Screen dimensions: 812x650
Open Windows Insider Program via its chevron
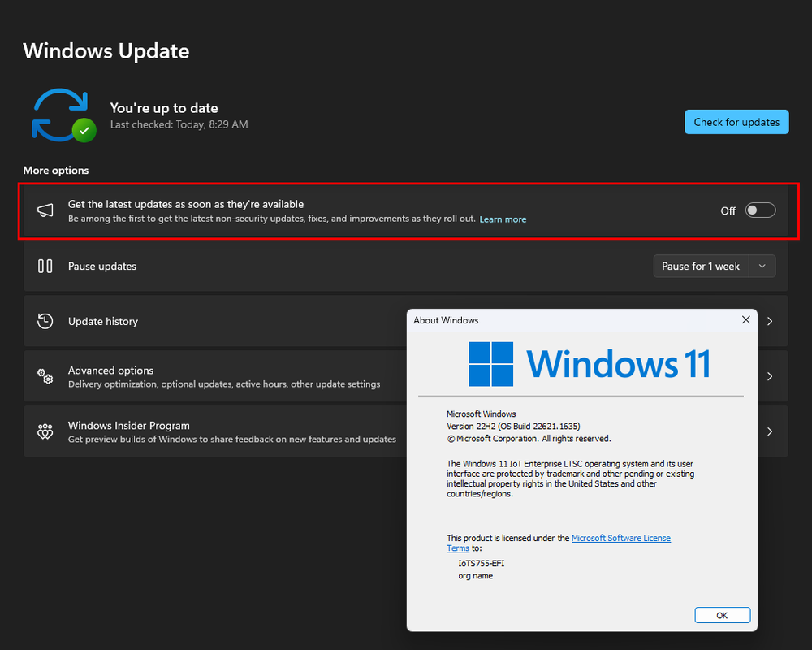pos(770,431)
